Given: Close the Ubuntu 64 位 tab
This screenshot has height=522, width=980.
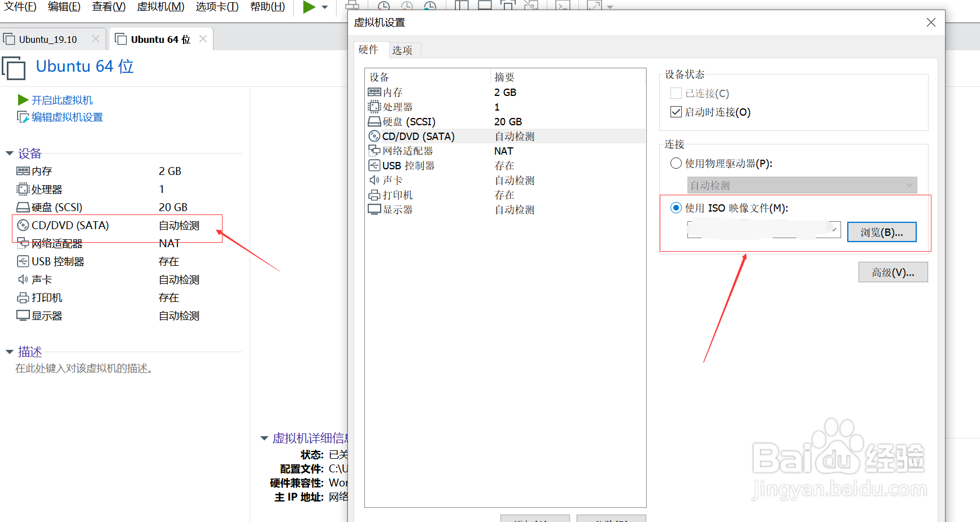Looking at the screenshot, I should (x=203, y=39).
